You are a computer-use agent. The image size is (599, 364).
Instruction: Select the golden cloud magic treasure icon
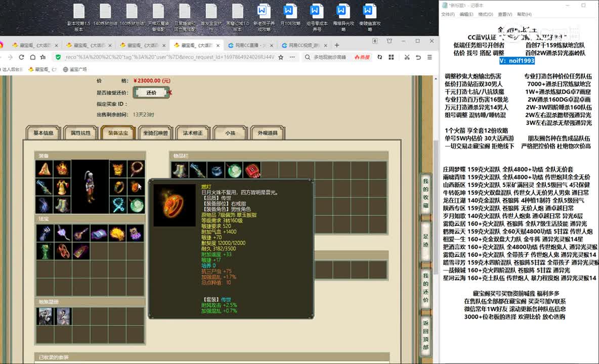tap(117, 233)
